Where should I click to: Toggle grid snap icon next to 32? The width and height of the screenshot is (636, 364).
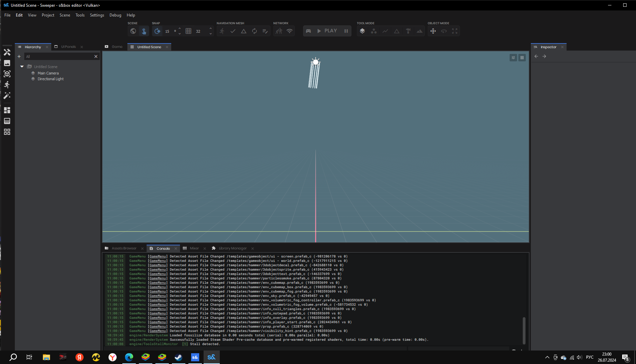188,31
